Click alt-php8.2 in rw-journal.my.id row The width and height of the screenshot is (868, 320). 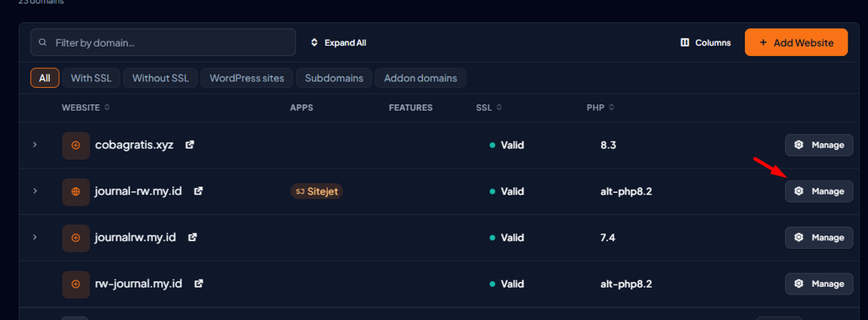tap(626, 284)
